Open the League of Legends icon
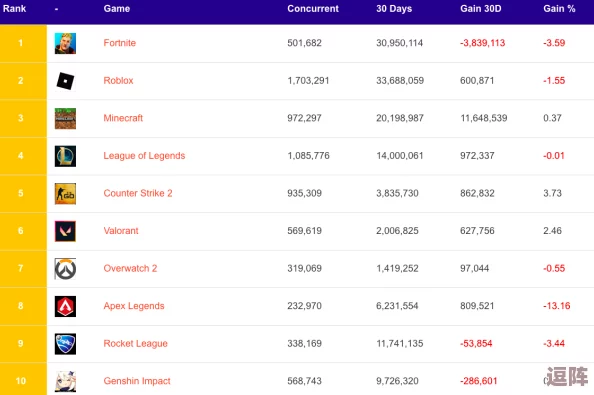The image size is (594, 395). 65,156
